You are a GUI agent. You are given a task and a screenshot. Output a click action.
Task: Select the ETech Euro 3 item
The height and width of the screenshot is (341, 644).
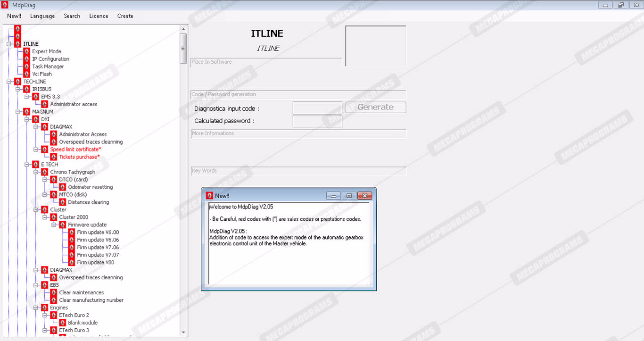point(74,331)
